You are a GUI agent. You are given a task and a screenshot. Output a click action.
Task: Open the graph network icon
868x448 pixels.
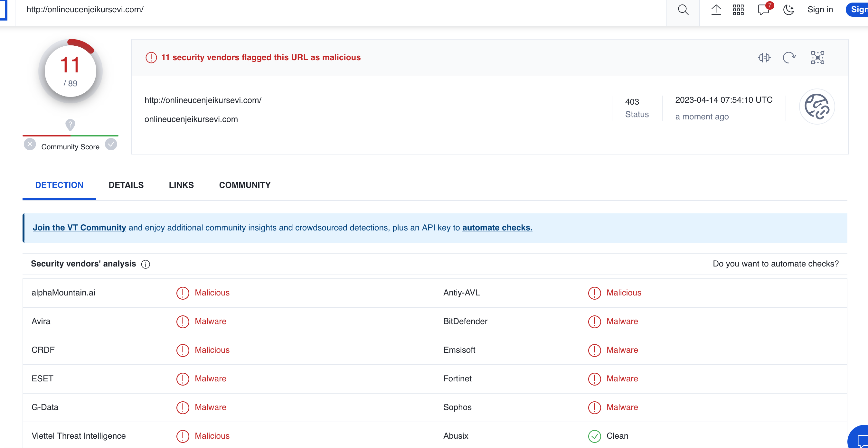(x=817, y=58)
